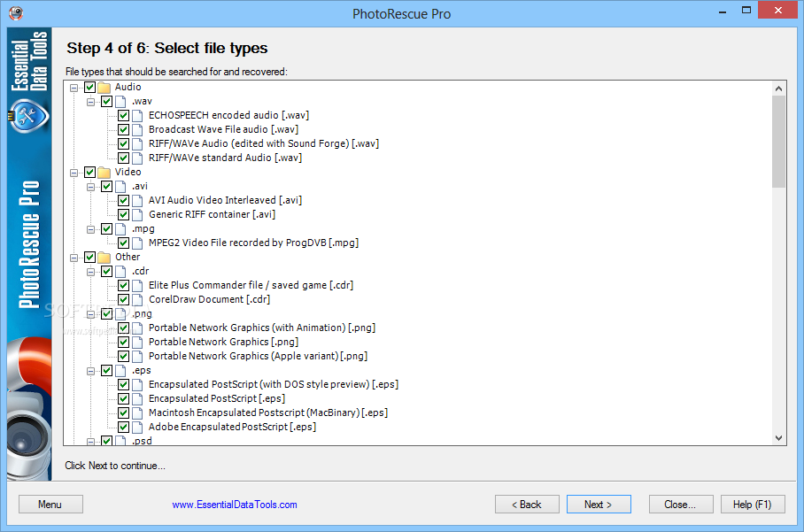Screen dimensions: 804x532
Task: Collapse the .eps tree node
Action: [90, 371]
